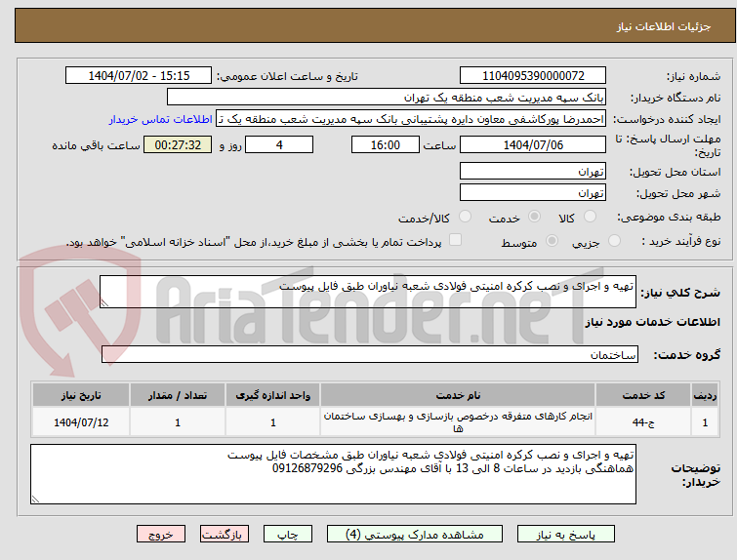
Task: Click the deadline date field 1404/07/06
Action: pyautogui.click(x=533, y=144)
